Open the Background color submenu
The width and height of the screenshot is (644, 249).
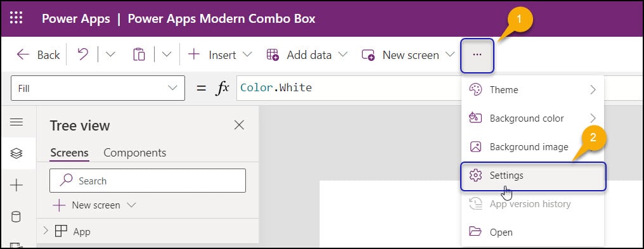coord(532,118)
